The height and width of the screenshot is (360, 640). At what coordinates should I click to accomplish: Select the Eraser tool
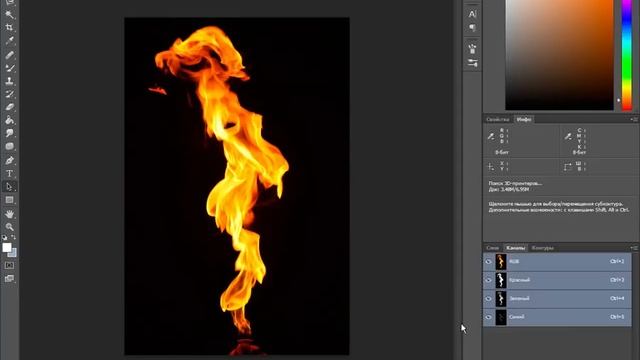[9, 107]
